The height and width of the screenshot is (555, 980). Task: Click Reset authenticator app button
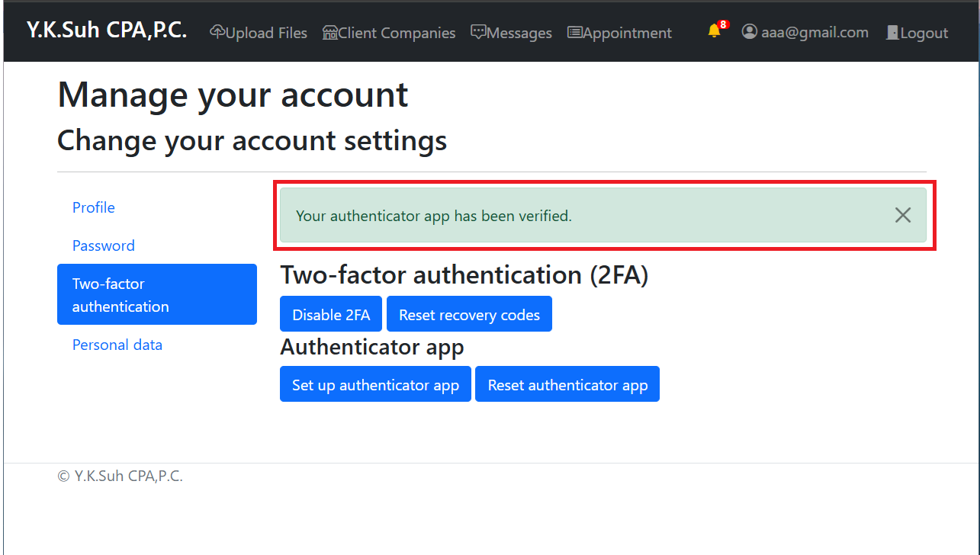coord(567,384)
